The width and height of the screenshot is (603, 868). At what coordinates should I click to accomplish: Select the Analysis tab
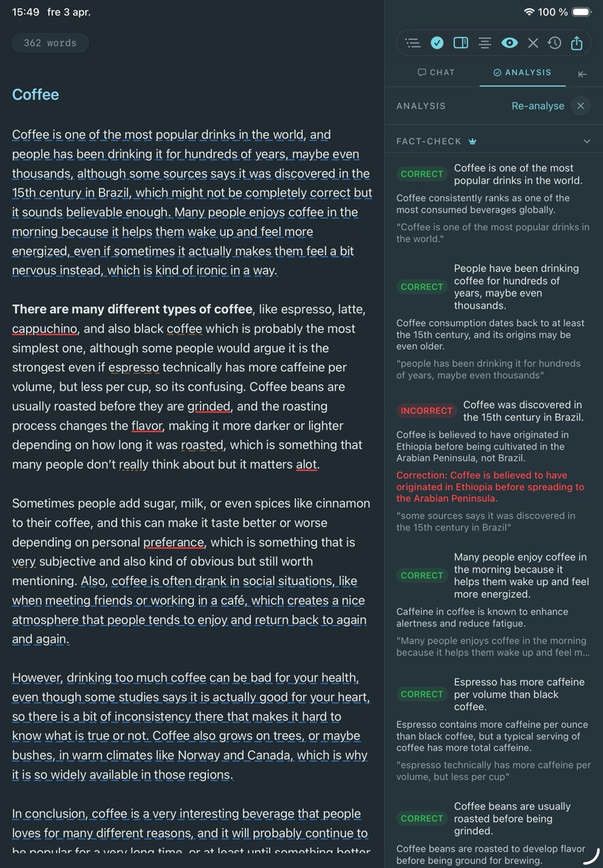tap(522, 73)
